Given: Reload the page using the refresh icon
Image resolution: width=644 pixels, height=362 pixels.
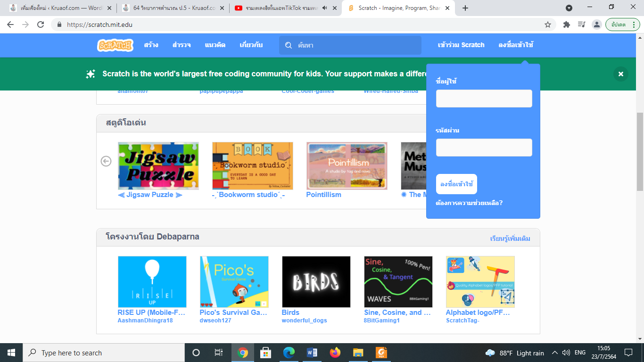Looking at the screenshot, I should [x=41, y=25].
